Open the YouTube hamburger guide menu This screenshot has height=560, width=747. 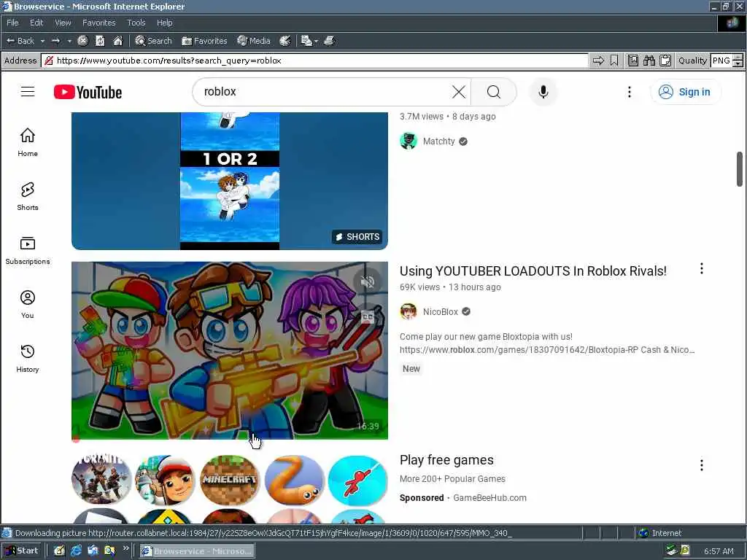pyautogui.click(x=28, y=91)
